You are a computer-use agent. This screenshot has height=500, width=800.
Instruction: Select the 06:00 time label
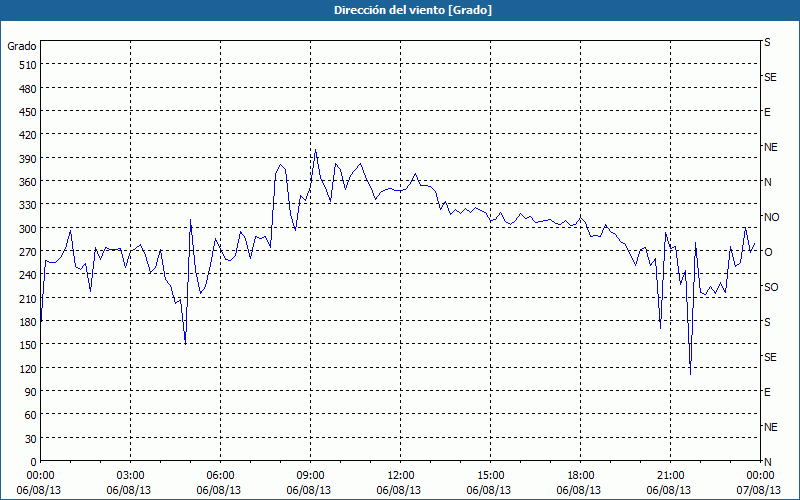pyautogui.click(x=220, y=476)
